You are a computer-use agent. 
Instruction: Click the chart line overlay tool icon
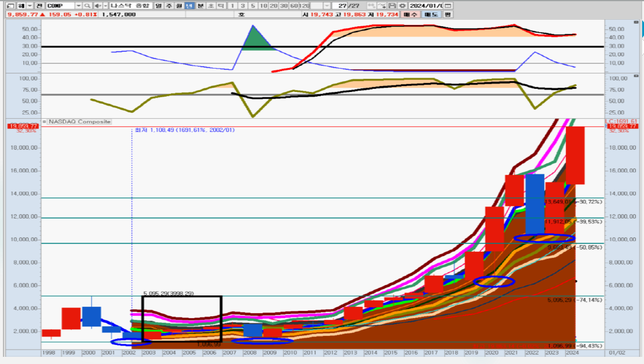[x=382, y=6]
